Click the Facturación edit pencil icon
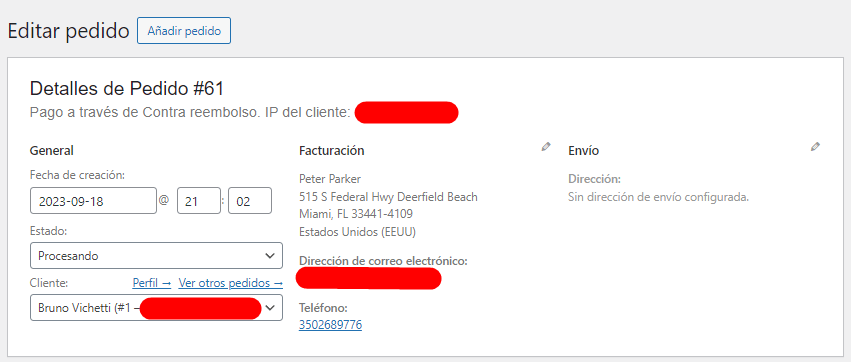The width and height of the screenshot is (851, 362). coord(546,147)
